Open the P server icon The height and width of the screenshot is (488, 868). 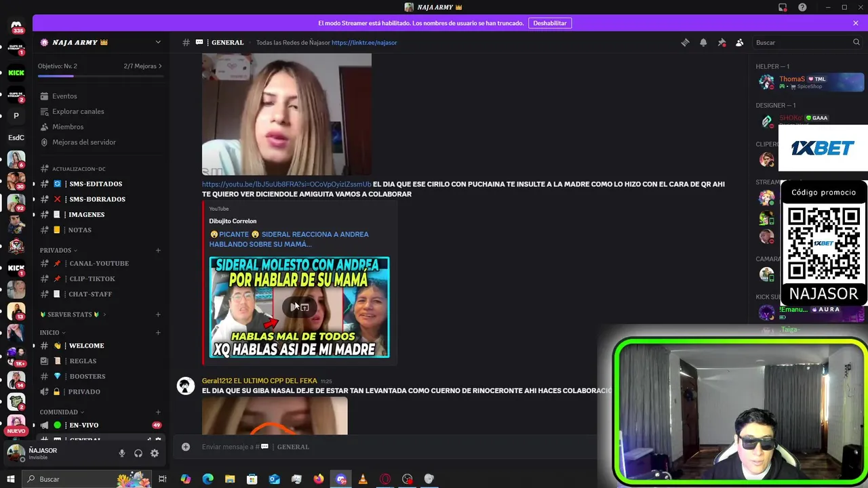pos(16,116)
